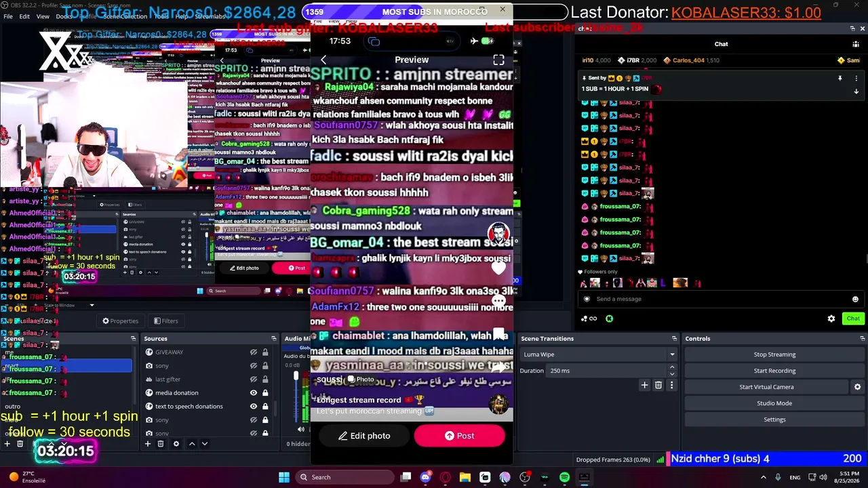Open the Windows Start menu
This screenshot has height=488, width=868.
284,477
